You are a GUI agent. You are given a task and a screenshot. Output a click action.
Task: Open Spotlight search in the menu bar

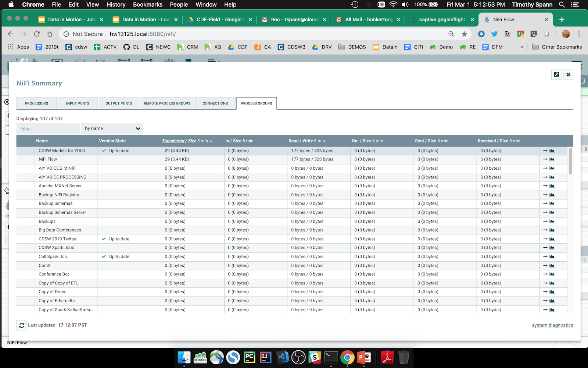tap(562, 4)
